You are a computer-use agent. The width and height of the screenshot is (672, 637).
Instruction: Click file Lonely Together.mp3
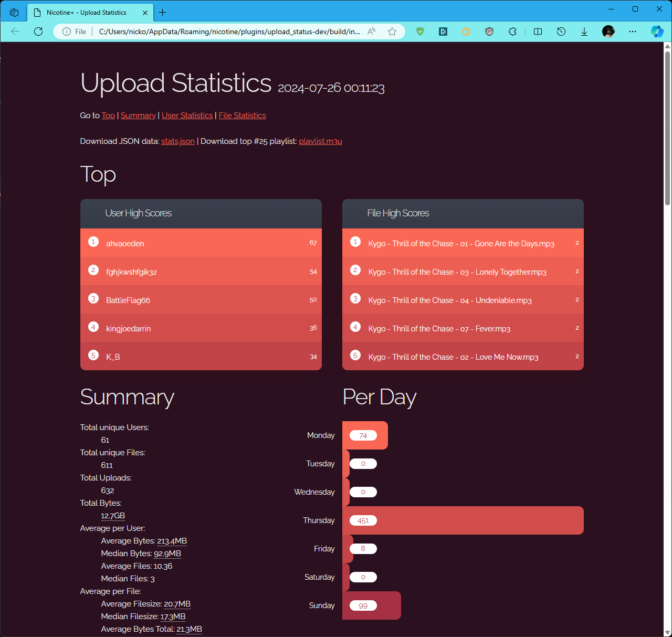463,271
